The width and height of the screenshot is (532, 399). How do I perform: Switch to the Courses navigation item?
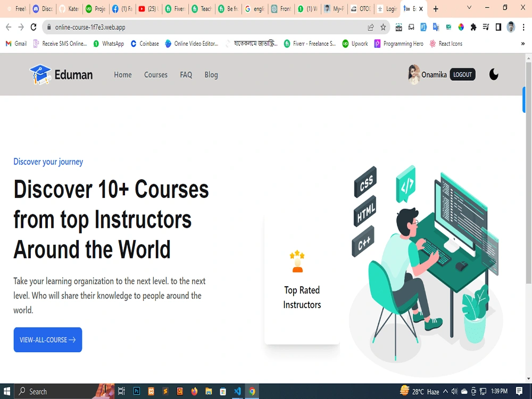click(155, 74)
